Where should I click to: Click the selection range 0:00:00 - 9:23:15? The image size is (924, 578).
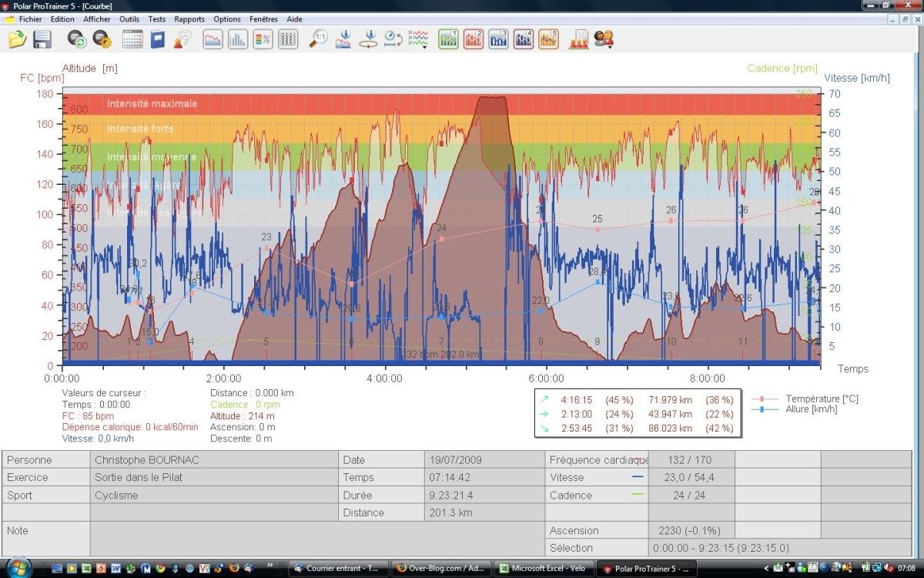click(x=721, y=548)
